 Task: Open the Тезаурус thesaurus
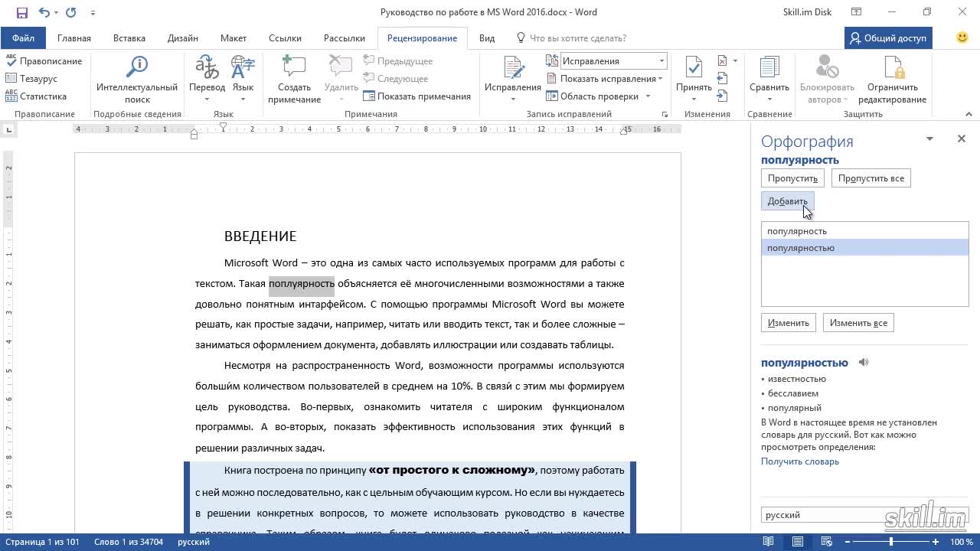[31, 79]
